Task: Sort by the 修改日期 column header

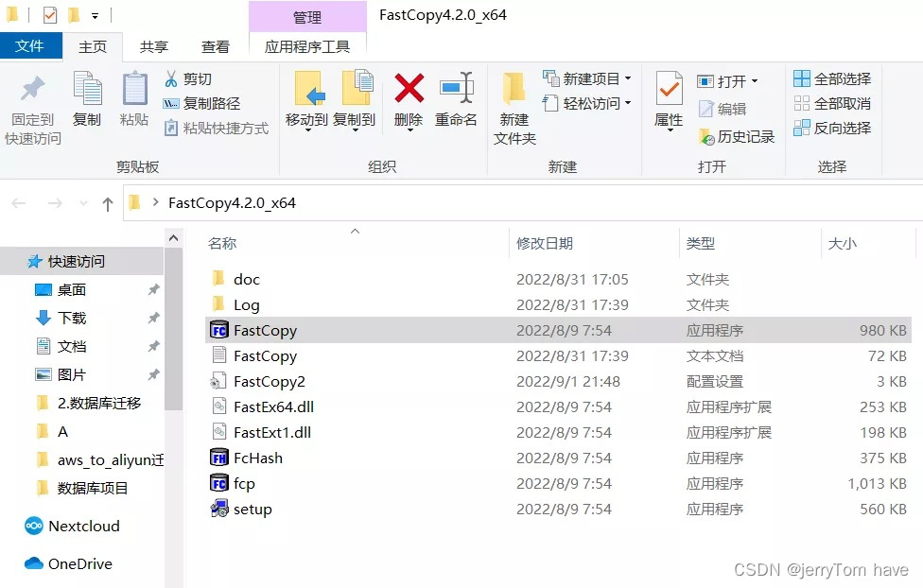Action: pos(545,243)
